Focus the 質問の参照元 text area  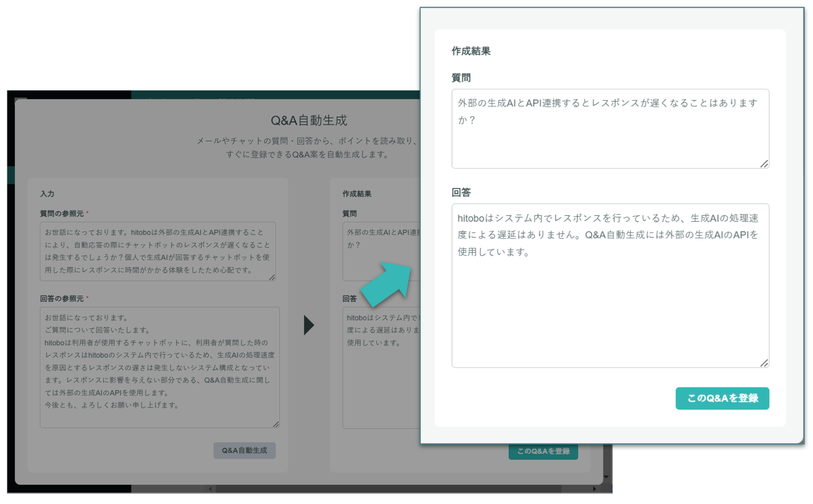pos(157,251)
